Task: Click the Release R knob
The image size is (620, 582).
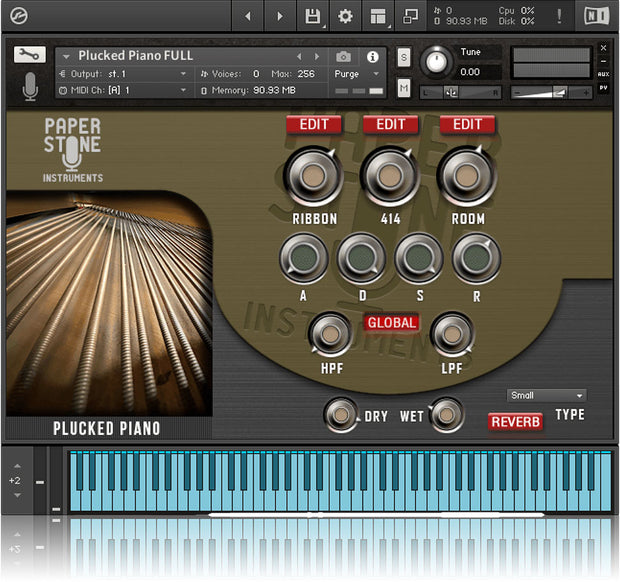Action: click(x=476, y=258)
